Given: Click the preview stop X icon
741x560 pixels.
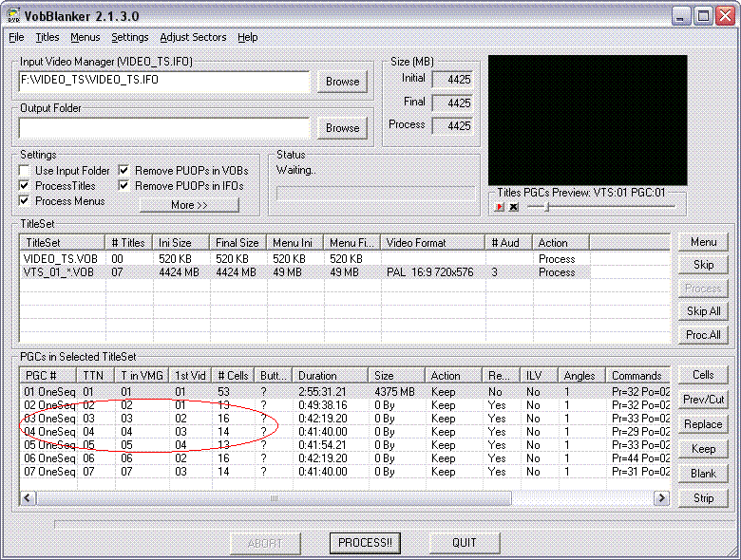Looking at the screenshot, I should tap(514, 207).
